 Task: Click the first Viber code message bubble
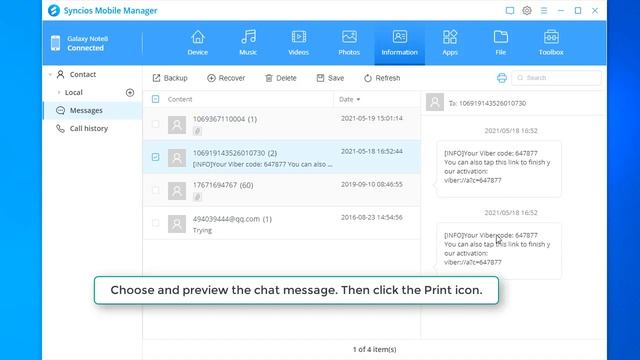499,169
